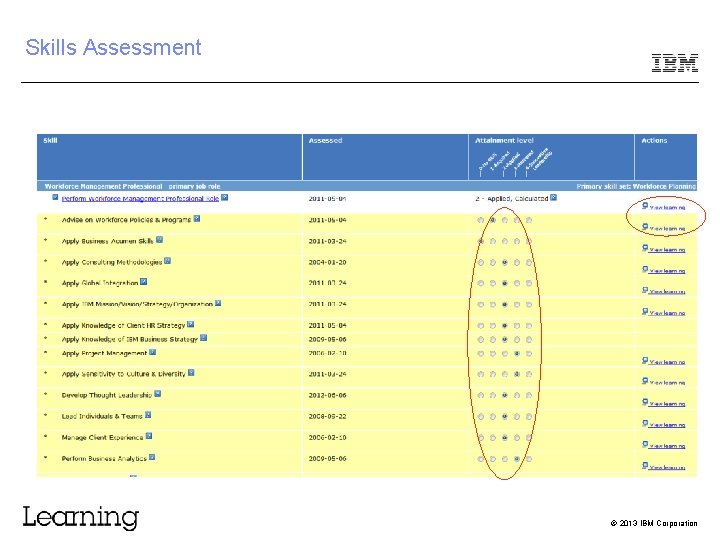Open info icon beside Lead Individuals & Teams
This screenshot has height=540, width=720.
point(148,415)
